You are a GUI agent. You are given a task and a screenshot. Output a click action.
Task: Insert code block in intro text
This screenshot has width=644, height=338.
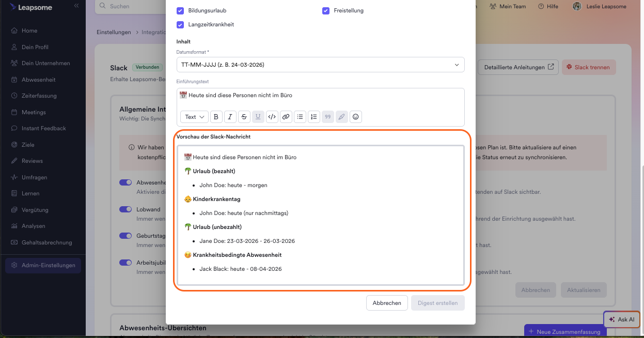point(272,117)
